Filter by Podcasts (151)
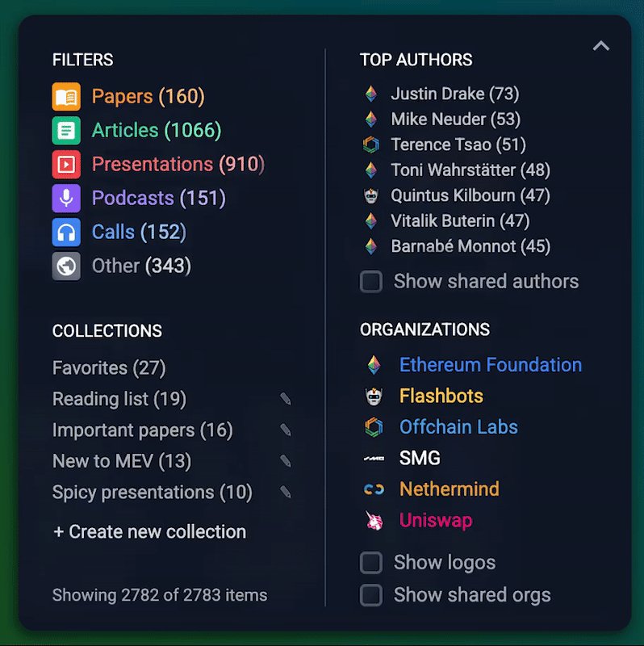Image resolution: width=644 pixels, height=646 pixels. tap(158, 198)
